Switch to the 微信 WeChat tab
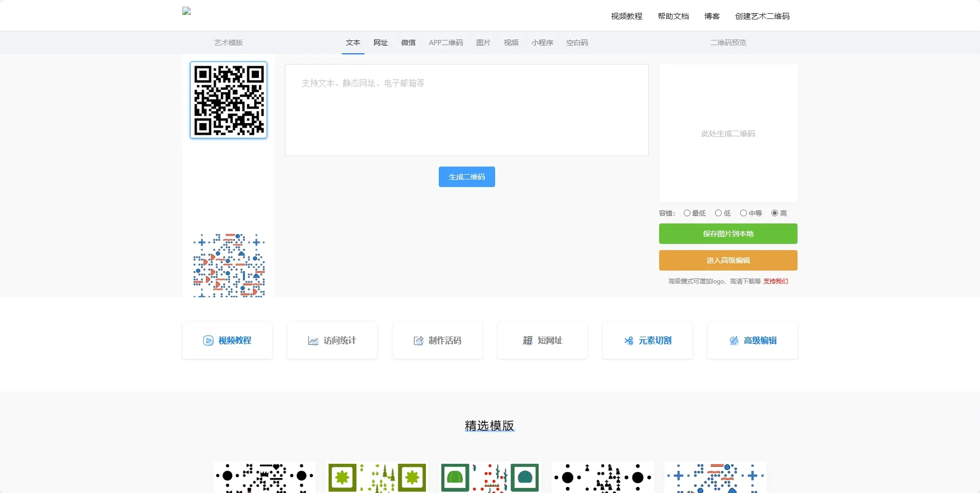The height and width of the screenshot is (493, 980). 408,43
